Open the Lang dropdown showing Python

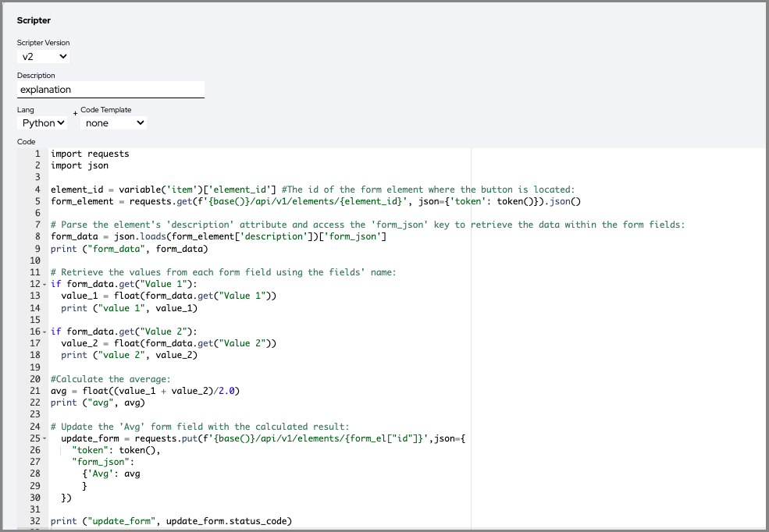click(43, 122)
